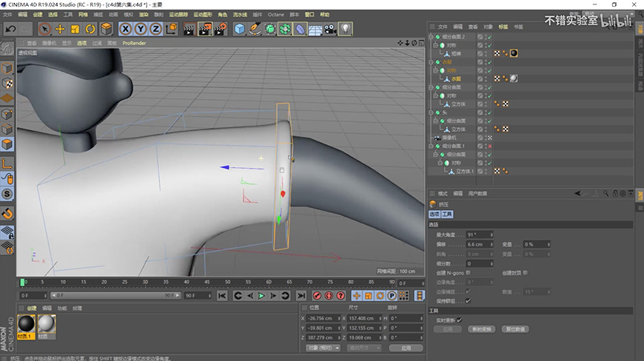Select the Scale tool icon
Viewport: 644px width, 361px height.
76,29
